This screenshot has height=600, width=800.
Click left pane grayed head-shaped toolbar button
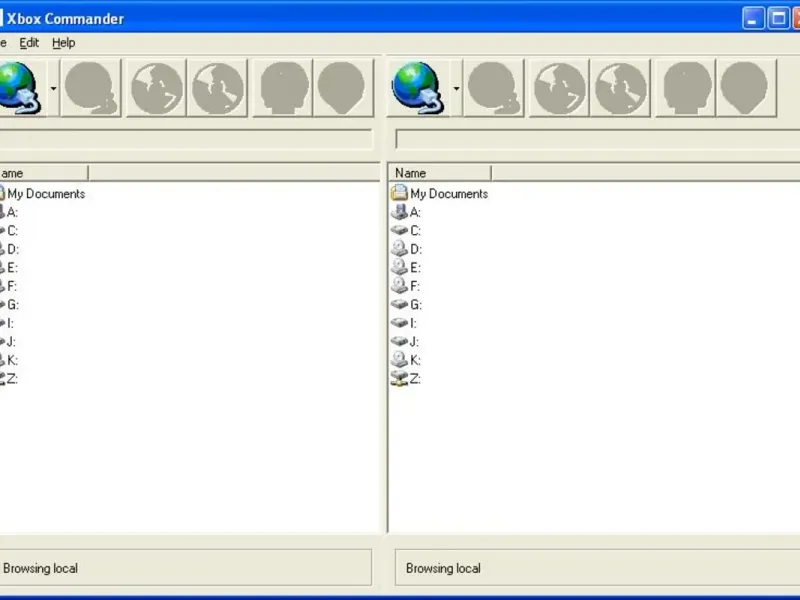click(283, 88)
